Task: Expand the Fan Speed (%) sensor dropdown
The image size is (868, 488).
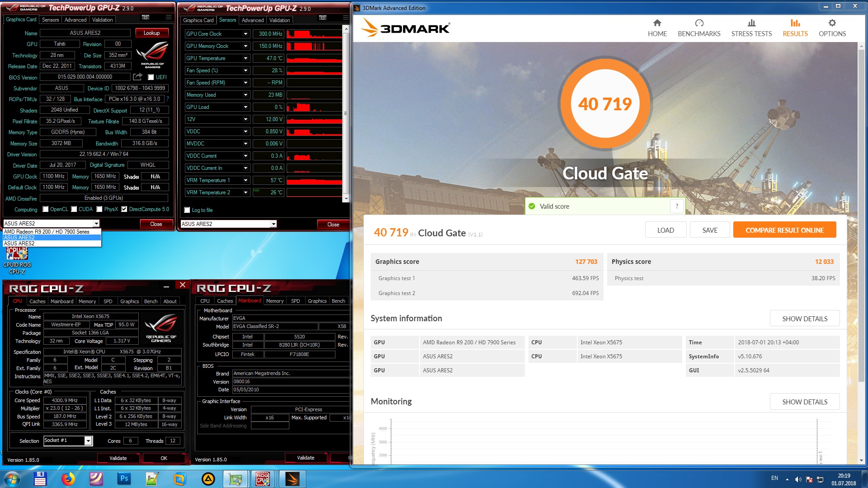Action: [246, 70]
